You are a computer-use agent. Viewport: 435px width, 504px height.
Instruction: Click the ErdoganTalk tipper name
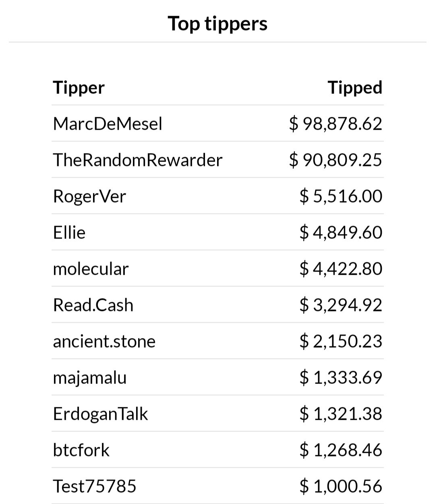point(101,414)
